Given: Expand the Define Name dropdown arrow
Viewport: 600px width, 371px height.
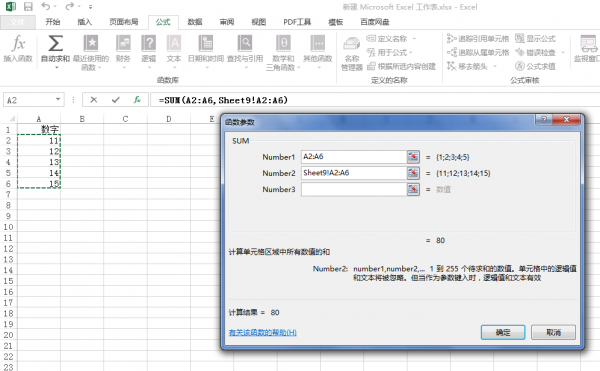Looking at the screenshot, I should [x=414, y=39].
